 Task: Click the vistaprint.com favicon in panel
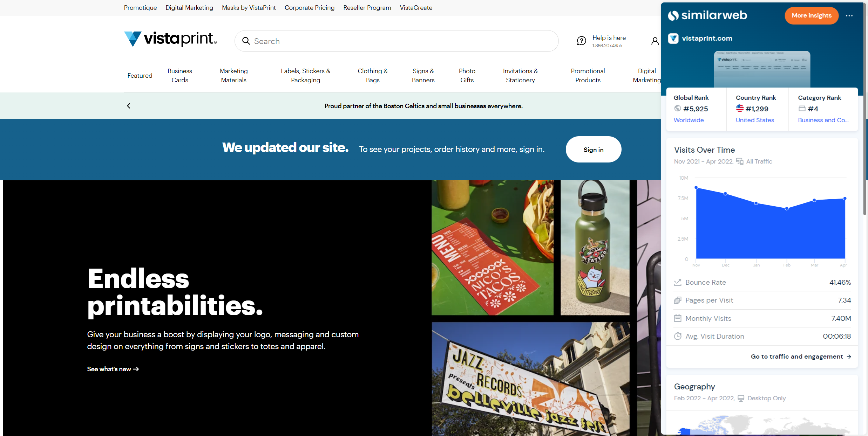pos(673,38)
